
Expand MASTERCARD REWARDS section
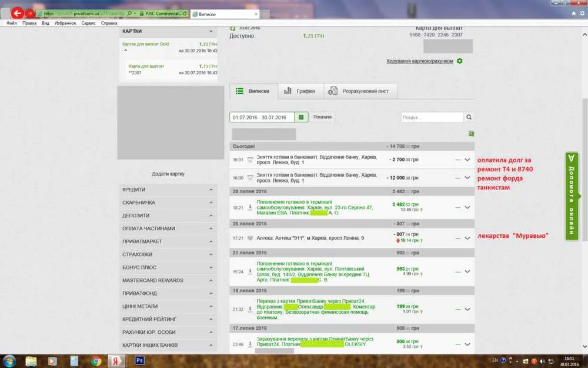pyautogui.click(x=168, y=280)
